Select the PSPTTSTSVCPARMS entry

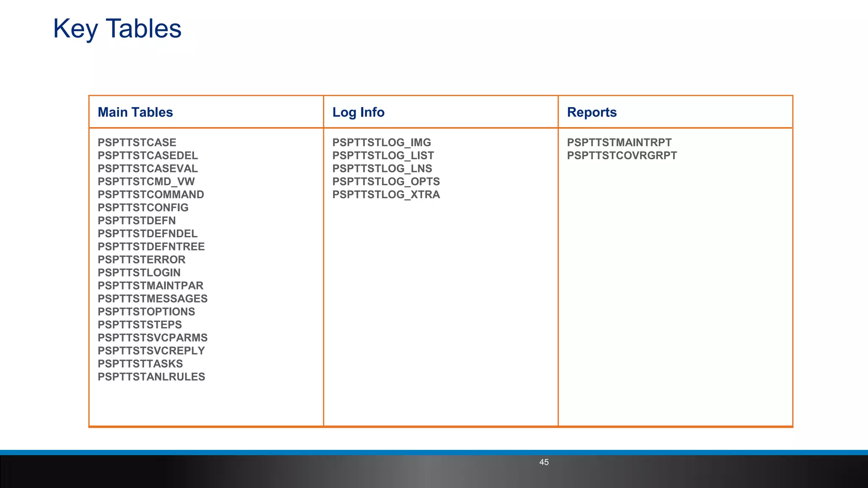coord(153,338)
